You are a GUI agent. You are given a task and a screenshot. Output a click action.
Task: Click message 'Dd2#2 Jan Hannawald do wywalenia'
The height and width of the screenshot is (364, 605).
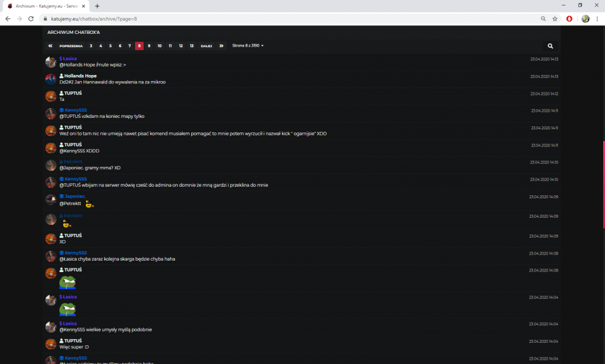click(x=113, y=82)
